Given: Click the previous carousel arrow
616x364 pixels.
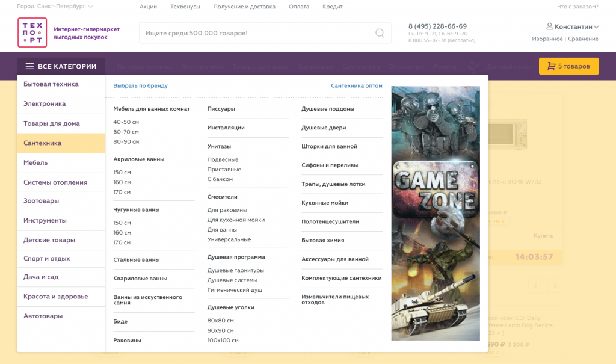Looking at the screenshot, I should (535, 285).
